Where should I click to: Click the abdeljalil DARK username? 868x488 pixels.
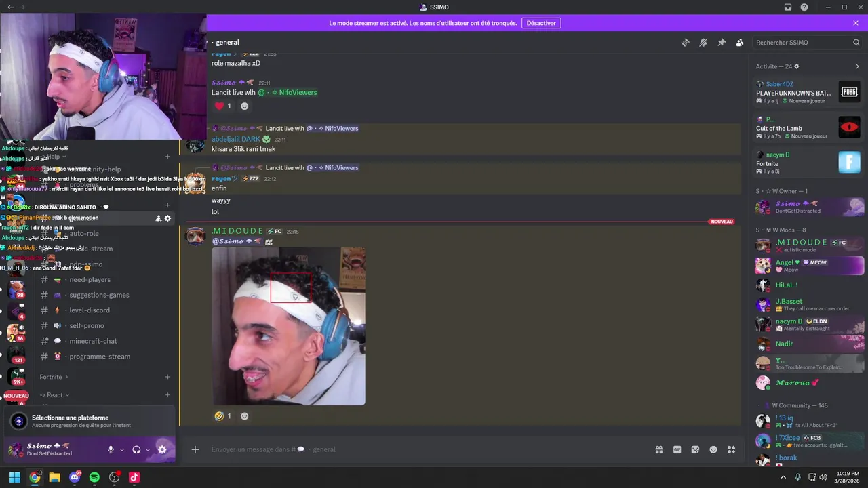pyautogui.click(x=235, y=139)
